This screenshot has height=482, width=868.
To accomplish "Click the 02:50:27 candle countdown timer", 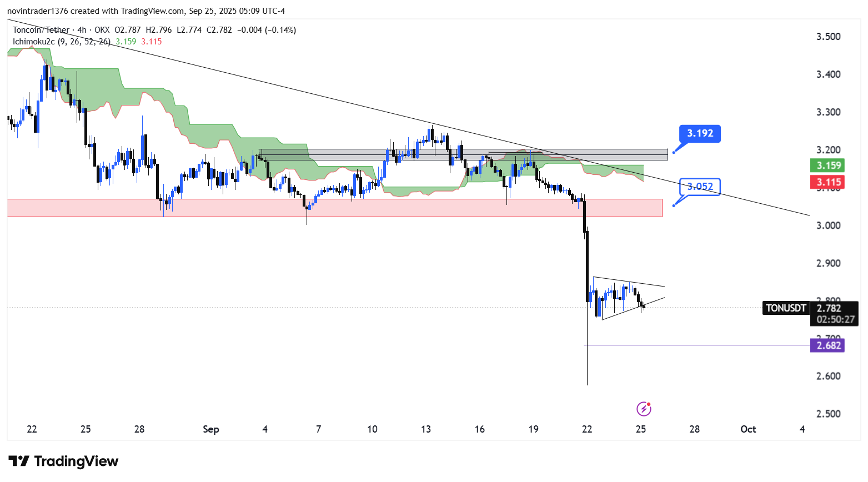I will 835,319.
